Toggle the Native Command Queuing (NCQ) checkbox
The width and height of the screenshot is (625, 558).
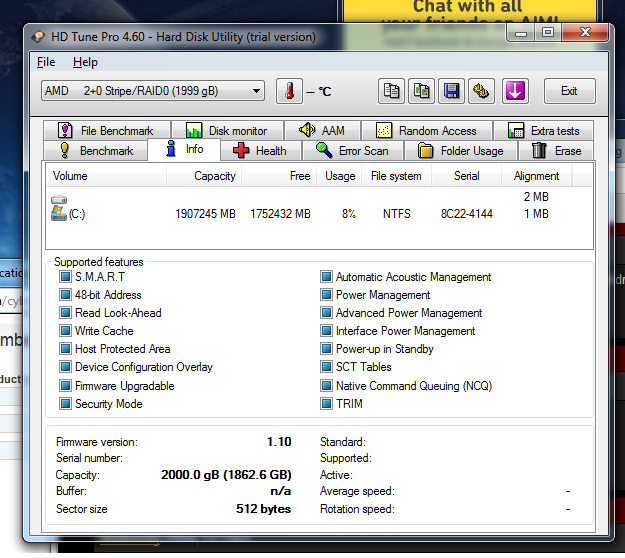[326, 386]
